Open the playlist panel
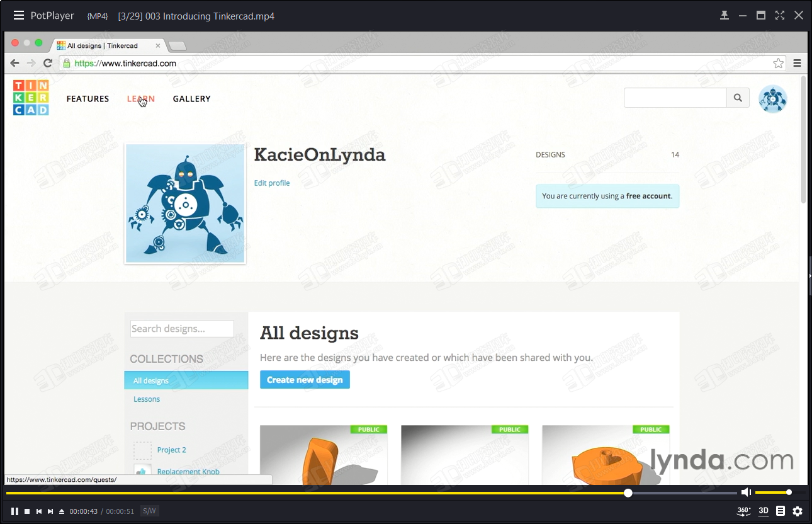Viewport: 812px width, 524px height. pos(781,511)
